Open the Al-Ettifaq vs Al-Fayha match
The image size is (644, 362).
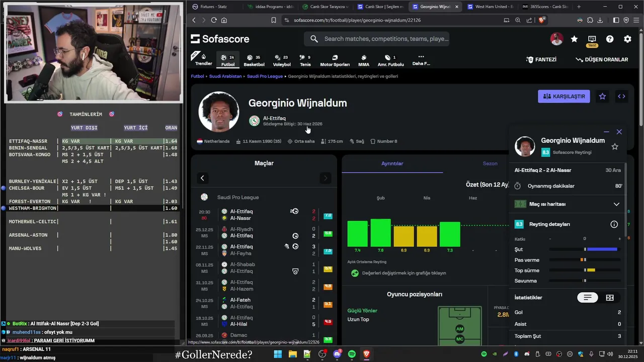pyautogui.click(x=264, y=250)
